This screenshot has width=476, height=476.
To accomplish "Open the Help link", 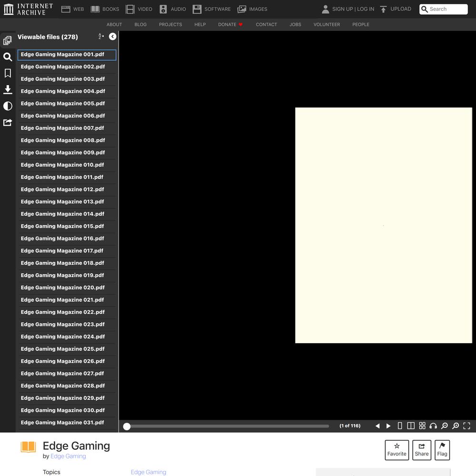I will click(200, 25).
